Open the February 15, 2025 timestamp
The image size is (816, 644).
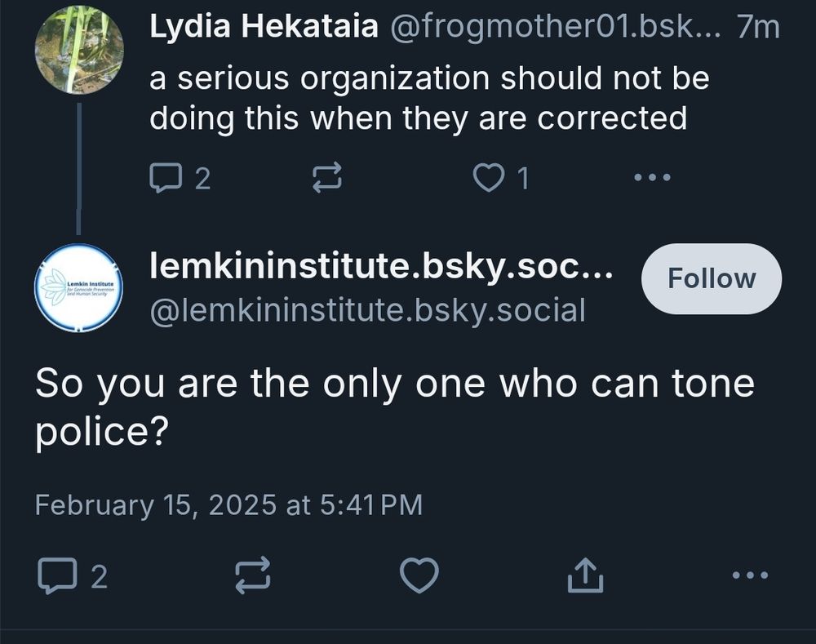228,504
